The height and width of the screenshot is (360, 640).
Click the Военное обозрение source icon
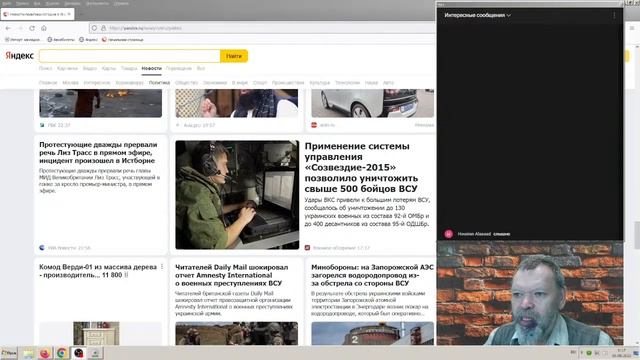click(x=307, y=248)
